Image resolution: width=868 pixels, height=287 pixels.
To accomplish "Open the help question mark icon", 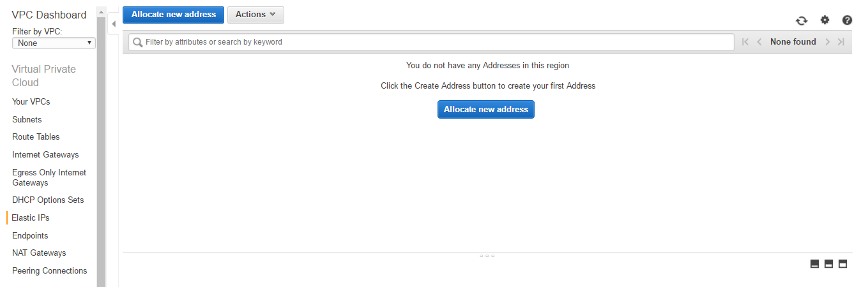I will point(847,20).
